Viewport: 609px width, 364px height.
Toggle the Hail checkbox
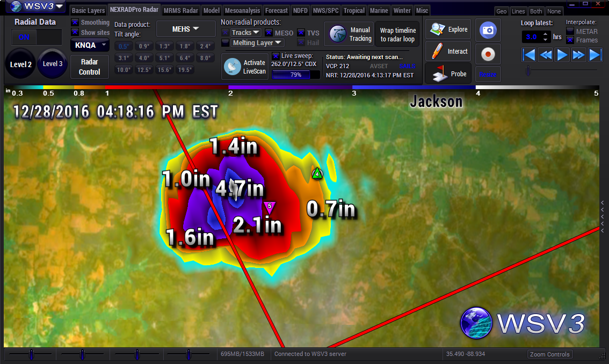coord(301,42)
